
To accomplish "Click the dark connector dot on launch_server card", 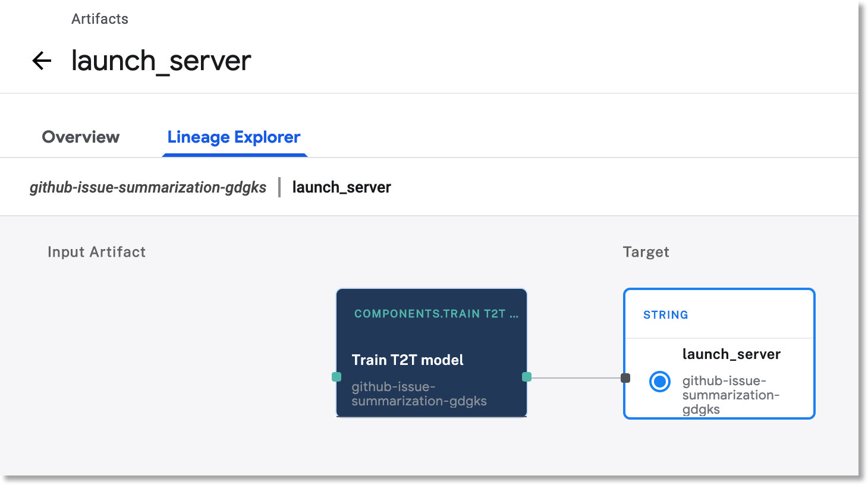I will [625, 377].
